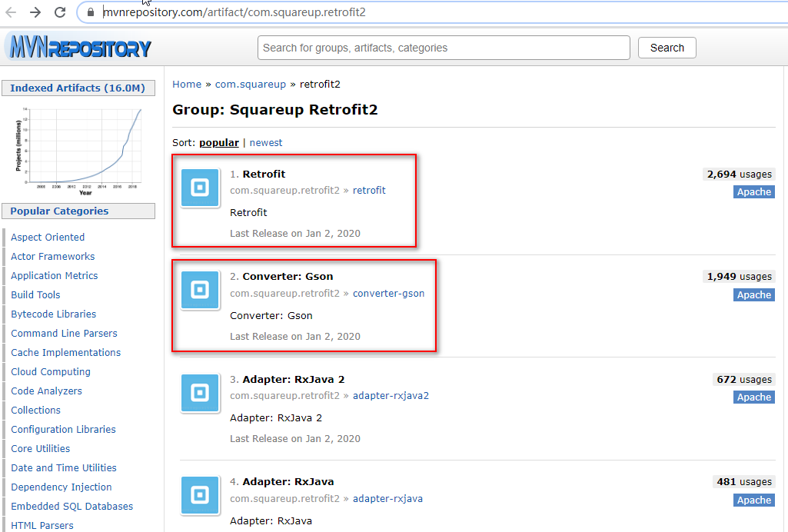
Task: Sort artifacts by popular
Action: [219, 143]
